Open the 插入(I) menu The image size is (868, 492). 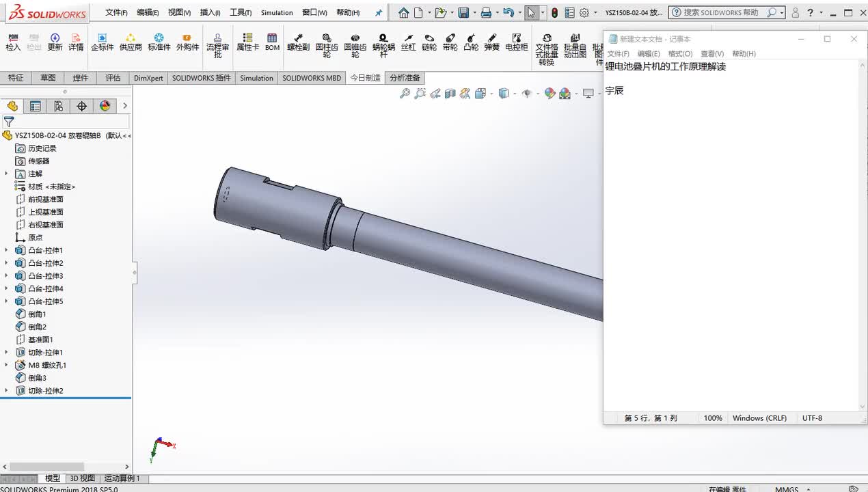[x=211, y=12]
